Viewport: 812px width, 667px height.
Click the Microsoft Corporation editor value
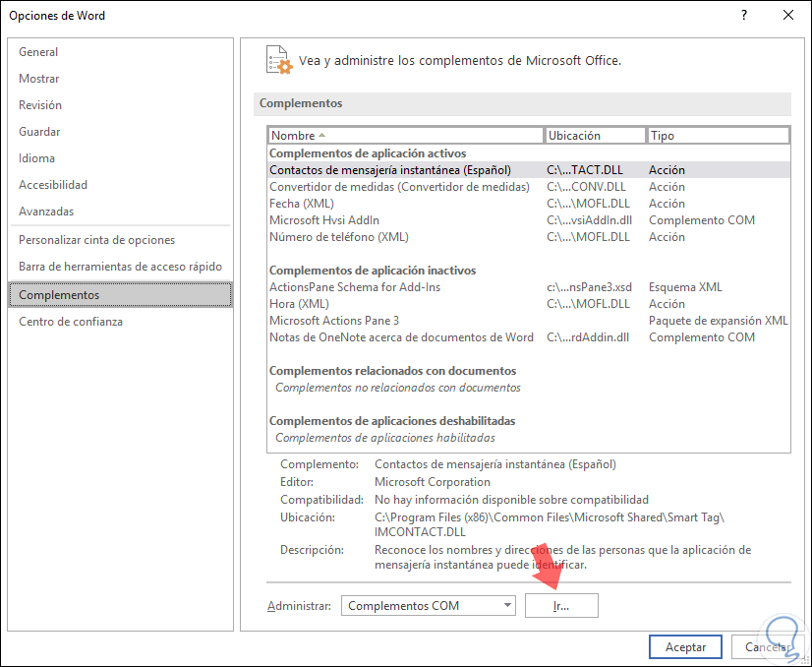click(x=433, y=482)
